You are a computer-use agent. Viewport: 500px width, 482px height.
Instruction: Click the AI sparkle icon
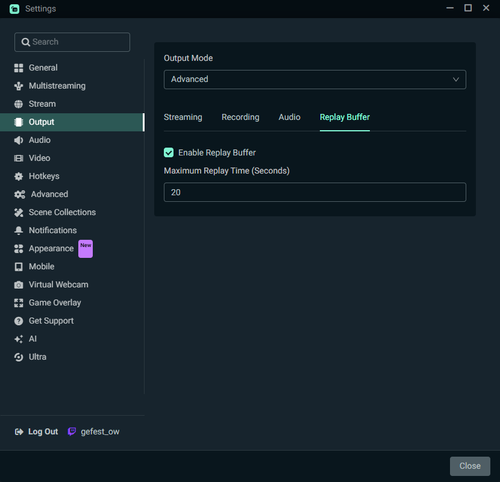(19, 339)
